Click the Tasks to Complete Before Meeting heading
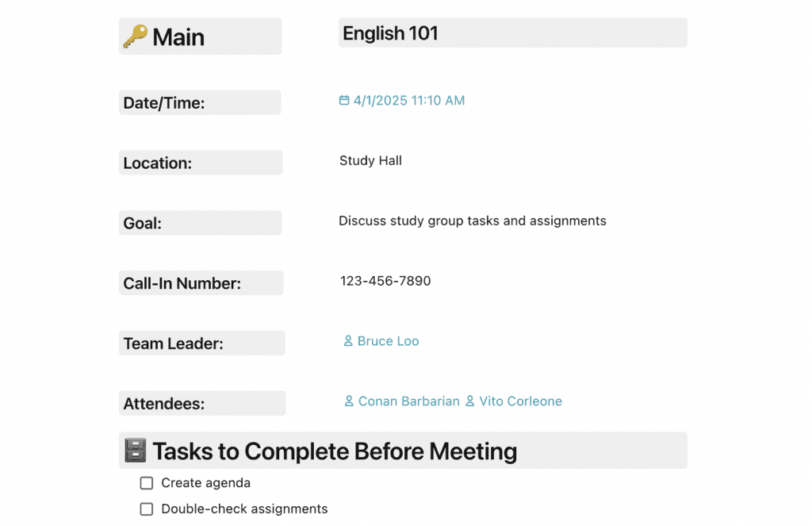This screenshot has width=812, height=526. [334, 451]
